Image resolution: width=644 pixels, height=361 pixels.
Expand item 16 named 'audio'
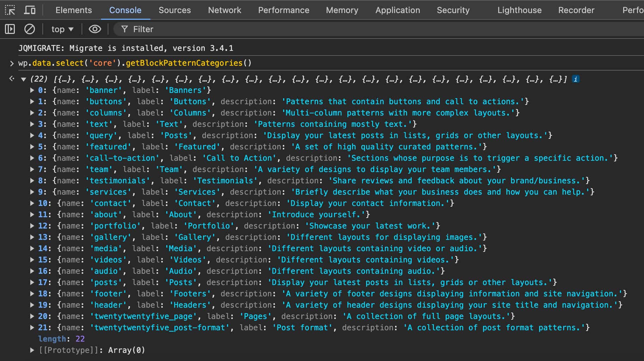click(x=32, y=271)
